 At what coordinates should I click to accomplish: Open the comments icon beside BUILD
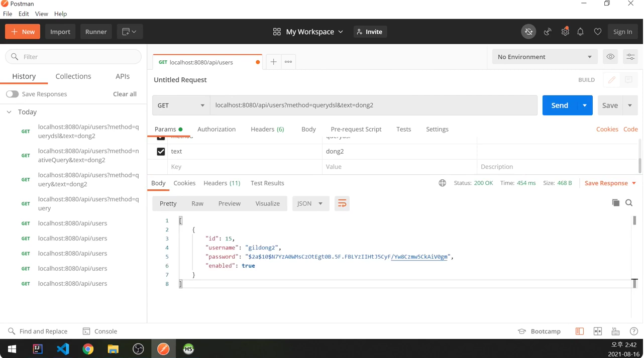click(x=628, y=80)
